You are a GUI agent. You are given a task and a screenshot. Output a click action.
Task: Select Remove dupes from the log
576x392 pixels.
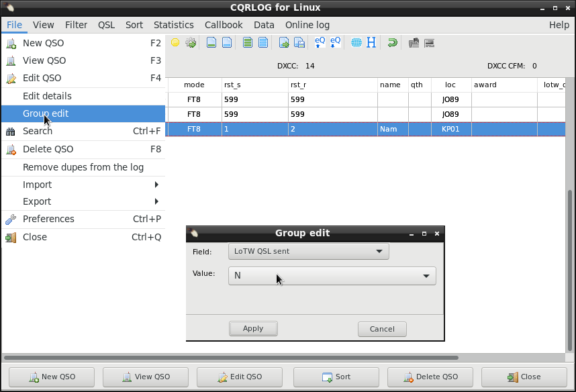pyautogui.click(x=83, y=167)
